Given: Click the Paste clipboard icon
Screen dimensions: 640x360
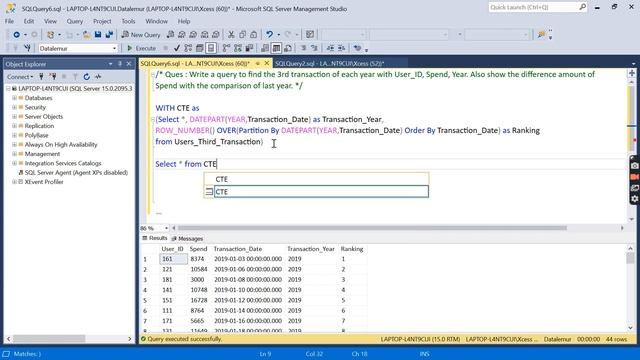Looking at the screenshot, I should point(253,35).
